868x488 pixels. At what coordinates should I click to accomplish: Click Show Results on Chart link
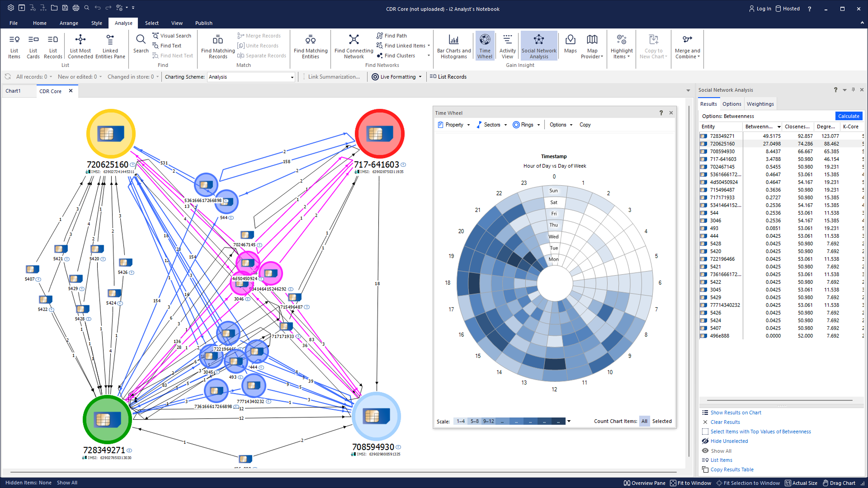[x=736, y=413]
